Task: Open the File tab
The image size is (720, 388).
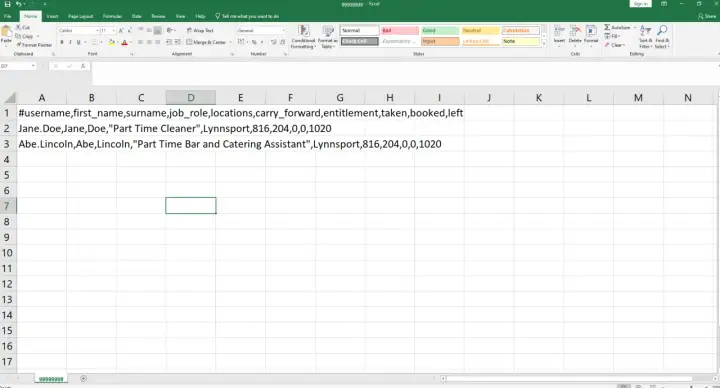Action: 7,16
